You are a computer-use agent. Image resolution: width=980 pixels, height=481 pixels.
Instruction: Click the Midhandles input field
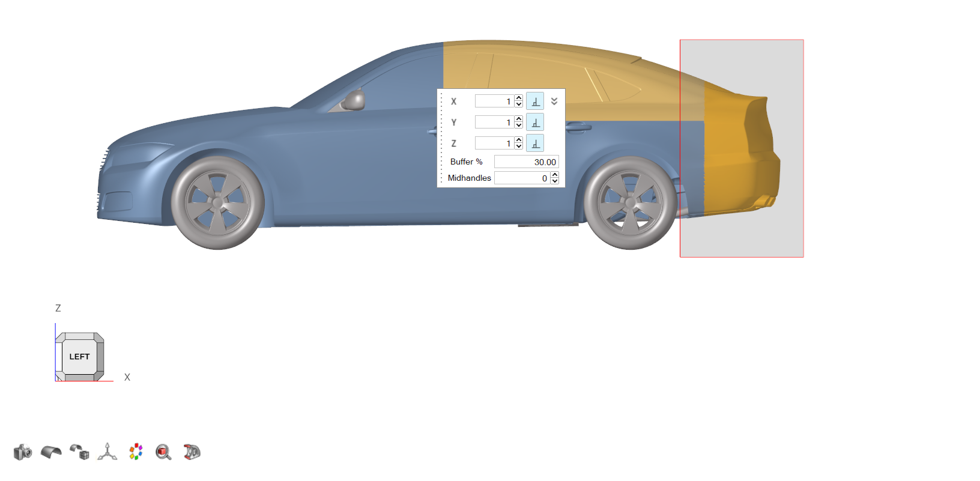[x=522, y=178]
